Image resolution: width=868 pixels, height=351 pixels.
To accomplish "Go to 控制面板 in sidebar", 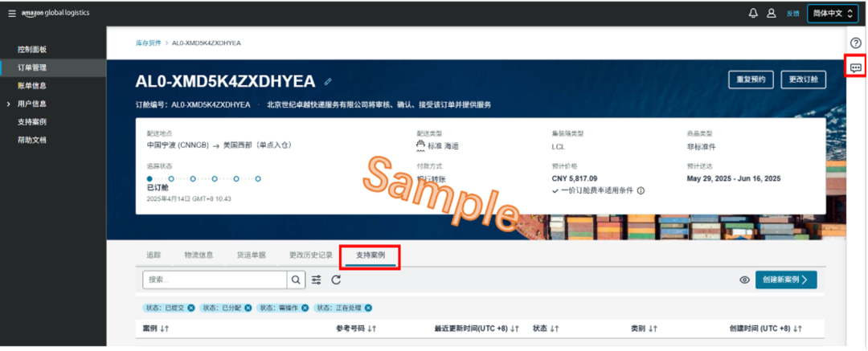I will point(31,49).
